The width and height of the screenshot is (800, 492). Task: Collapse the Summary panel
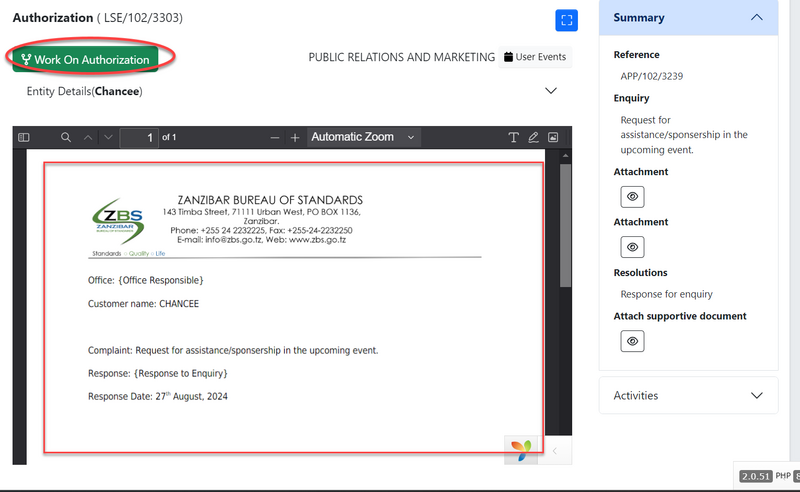tap(756, 17)
